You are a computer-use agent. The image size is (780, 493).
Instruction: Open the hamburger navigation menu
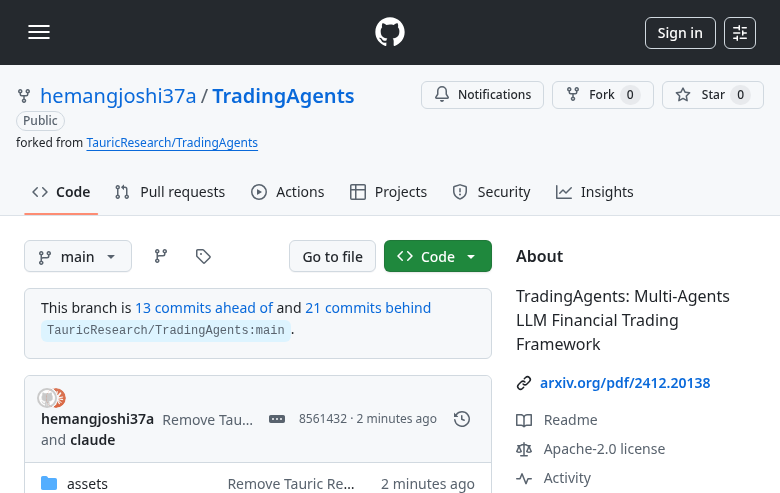click(39, 32)
